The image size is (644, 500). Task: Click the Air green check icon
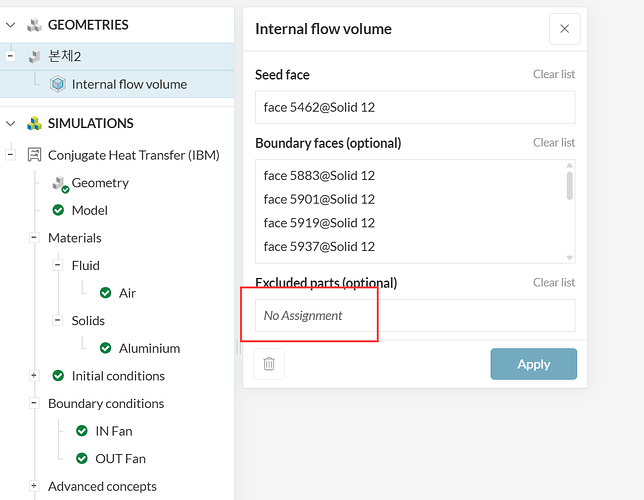(x=106, y=293)
